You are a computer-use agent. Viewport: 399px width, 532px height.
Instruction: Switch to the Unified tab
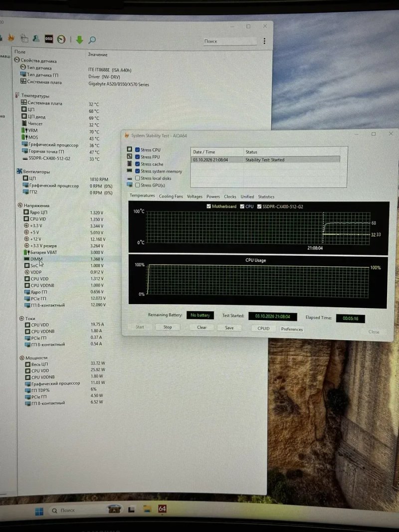(247, 196)
